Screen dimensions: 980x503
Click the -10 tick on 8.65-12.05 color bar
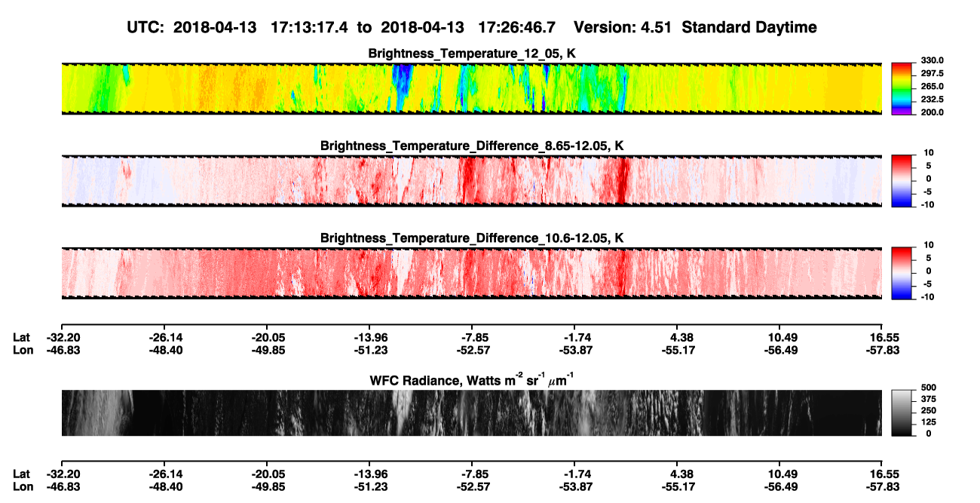coord(926,204)
